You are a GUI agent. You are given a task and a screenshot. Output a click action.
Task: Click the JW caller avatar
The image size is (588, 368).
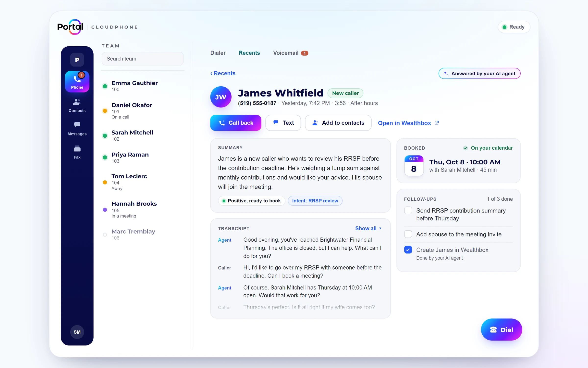coord(221,97)
